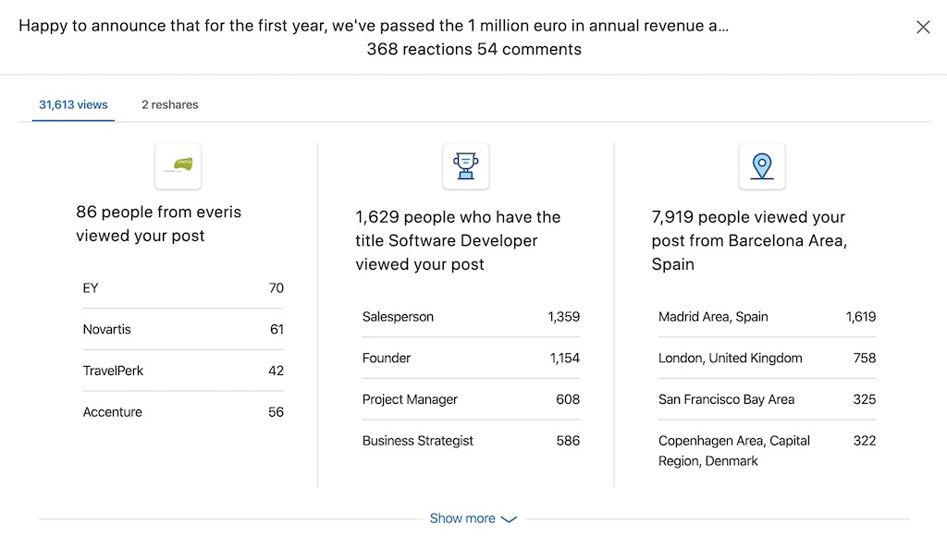Click the London, United Kingdom location
The height and width of the screenshot is (560, 947).
pyautogui.click(x=767, y=358)
